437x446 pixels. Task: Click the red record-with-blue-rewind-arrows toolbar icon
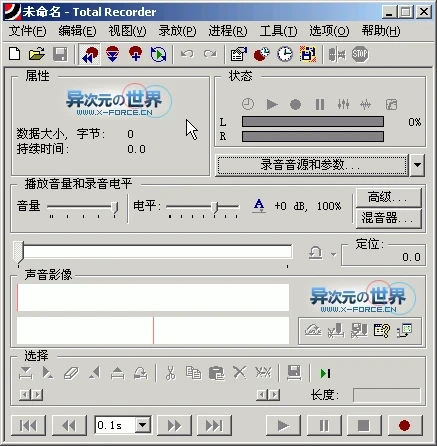pyautogui.click(x=90, y=54)
